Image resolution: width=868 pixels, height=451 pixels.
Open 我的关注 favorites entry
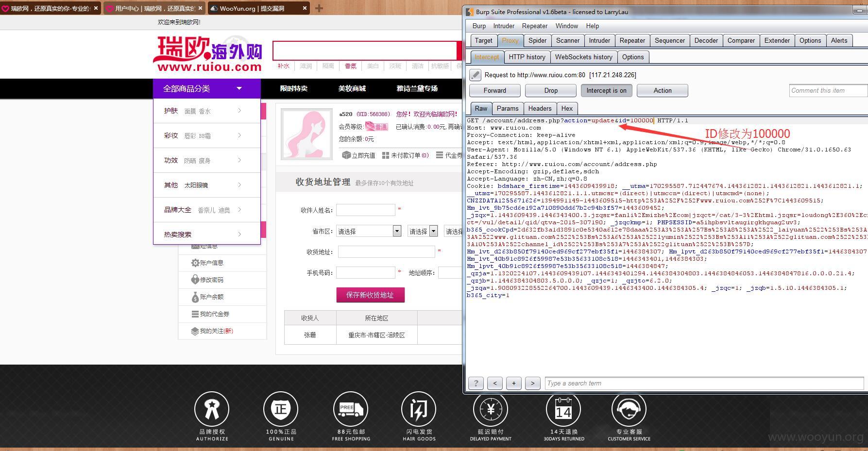pyautogui.click(x=195, y=331)
